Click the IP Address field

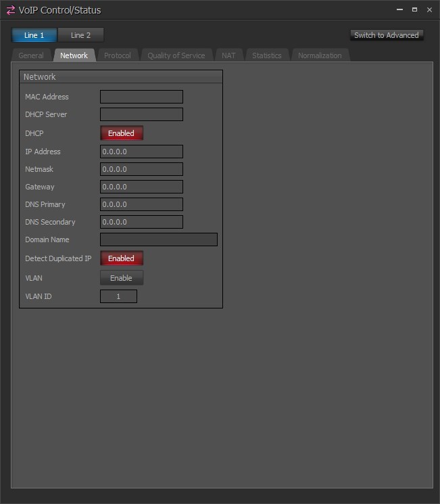pos(141,152)
